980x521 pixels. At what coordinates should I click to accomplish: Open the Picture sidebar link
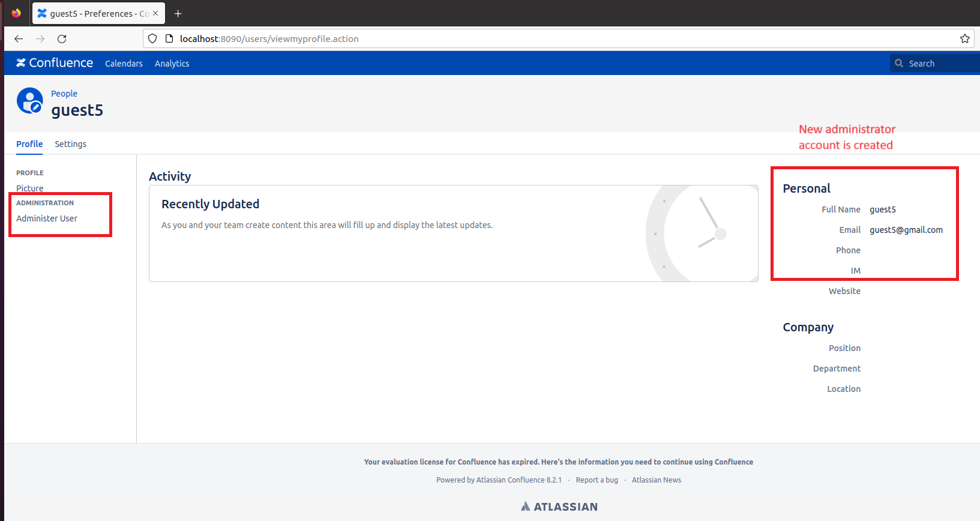coord(30,188)
